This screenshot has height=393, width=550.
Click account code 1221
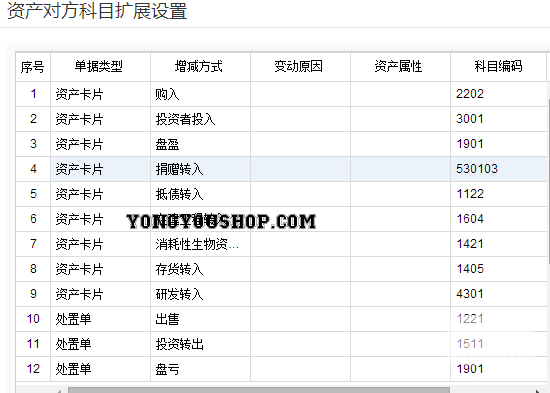click(470, 319)
